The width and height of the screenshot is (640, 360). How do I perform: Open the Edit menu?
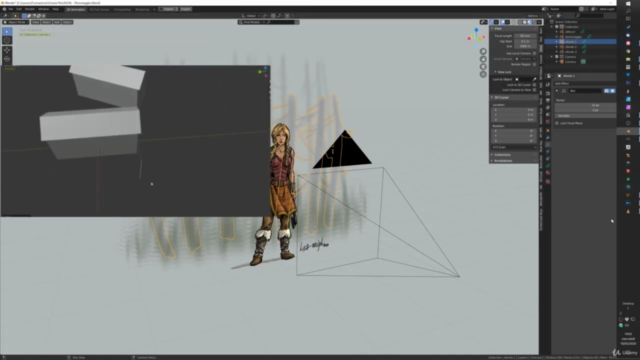click(x=19, y=9)
